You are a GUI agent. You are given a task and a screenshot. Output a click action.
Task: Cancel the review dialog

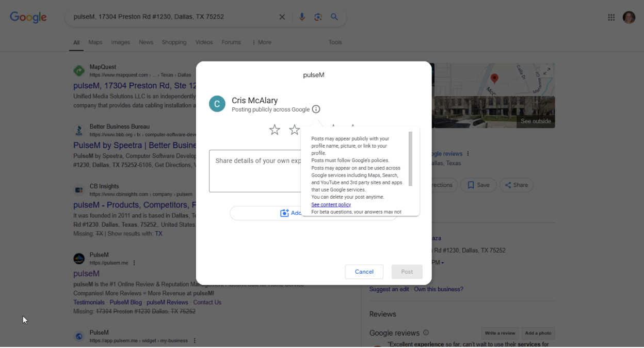[364, 272]
